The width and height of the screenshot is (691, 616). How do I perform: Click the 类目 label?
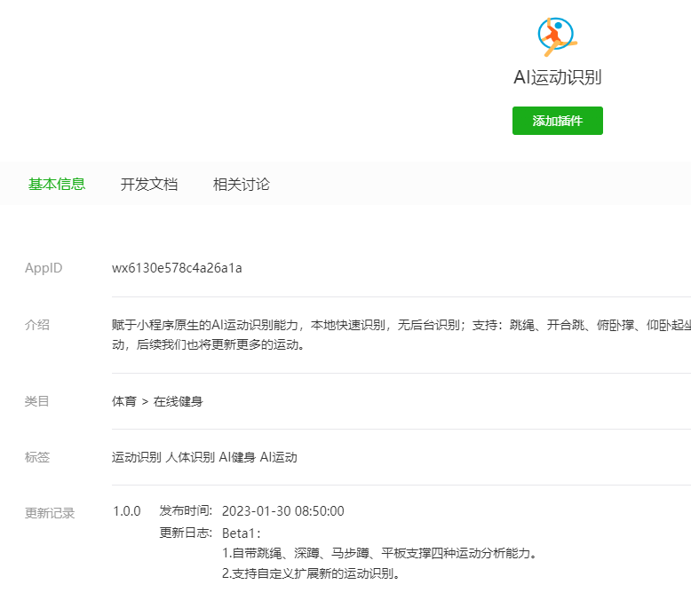pyautogui.click(x=37, y=401)
